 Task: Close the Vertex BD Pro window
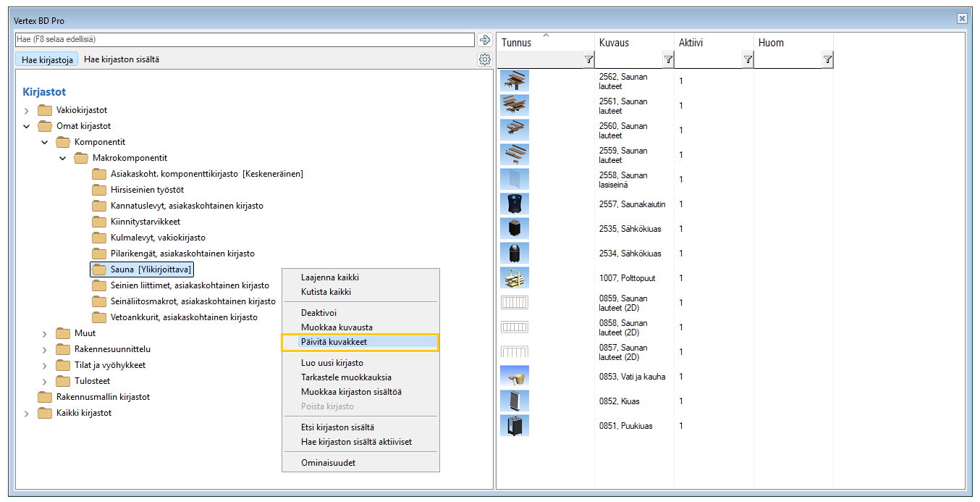(x=962, y=19)
